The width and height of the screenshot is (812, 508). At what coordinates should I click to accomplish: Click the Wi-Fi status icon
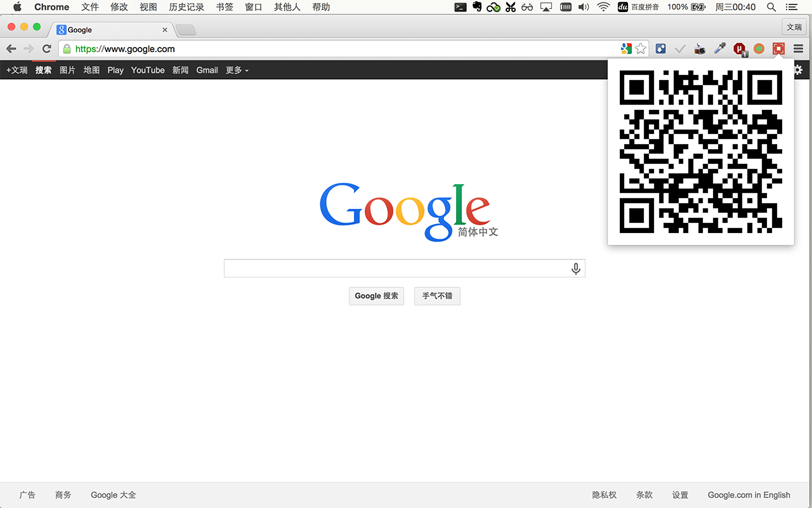coord(603,7)
